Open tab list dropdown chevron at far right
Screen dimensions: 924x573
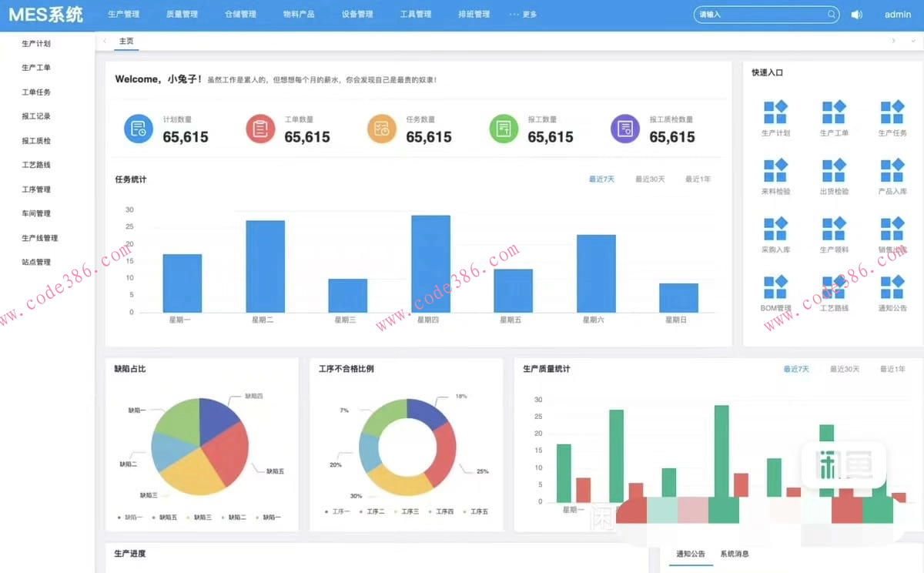[x=913, y=41]
